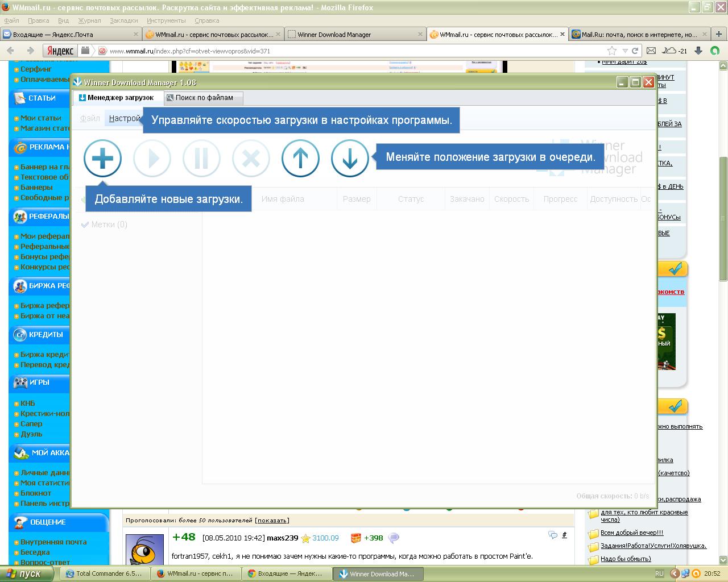Open КНБ game link

tap(27, 403)
